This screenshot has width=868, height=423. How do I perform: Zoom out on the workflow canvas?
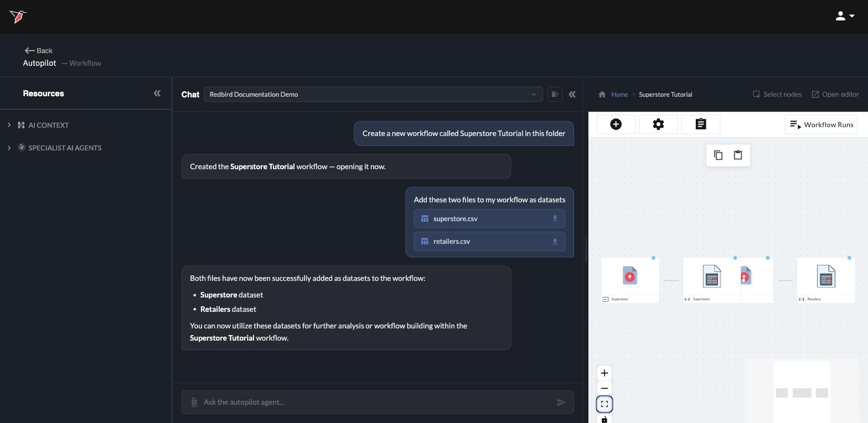pos(604,388)
